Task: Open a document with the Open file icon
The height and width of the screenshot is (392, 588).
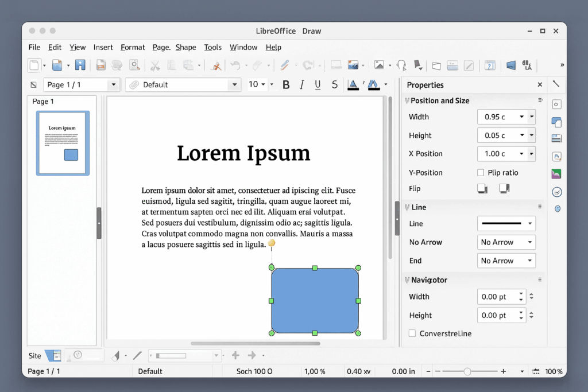Action: coord(57,65)
